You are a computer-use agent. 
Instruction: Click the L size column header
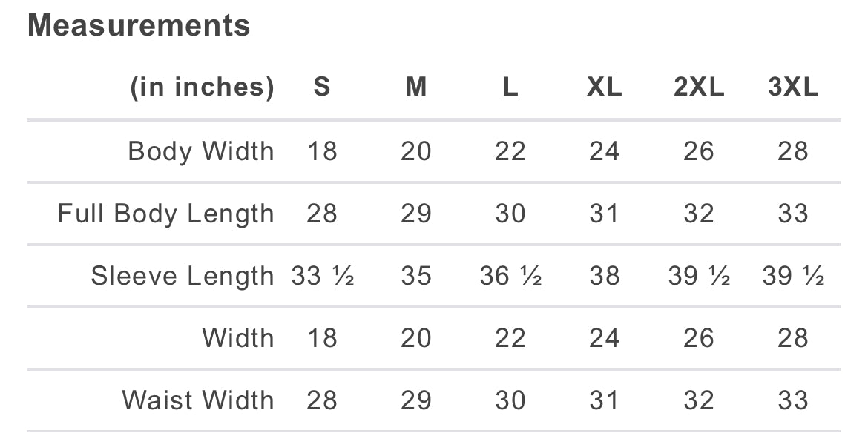[x=510, y=87]
